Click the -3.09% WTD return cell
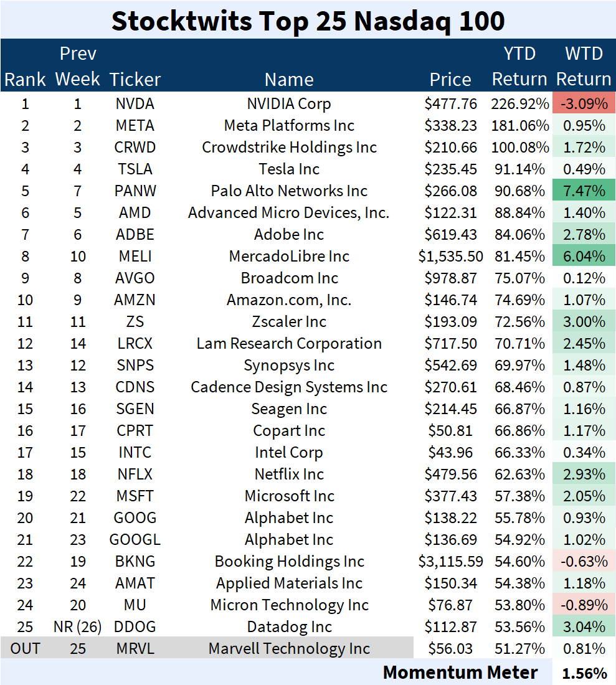The height and width of the screenshot is (685, 616). [584, 103]
